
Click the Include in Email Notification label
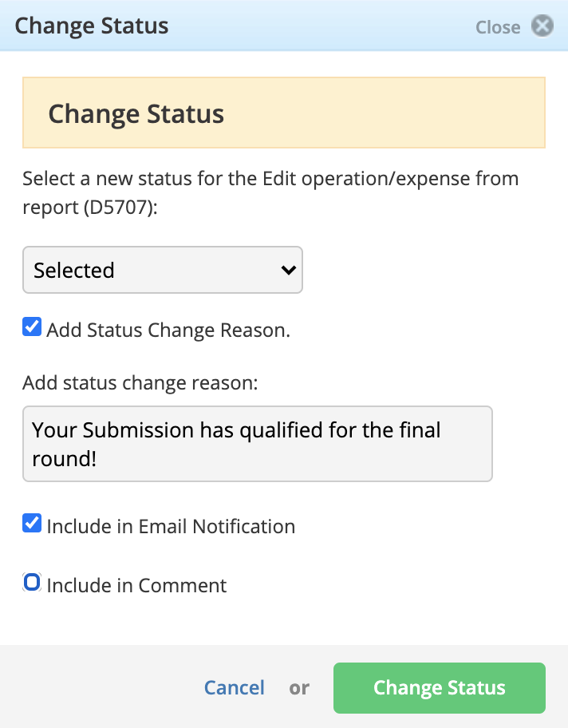171,527
